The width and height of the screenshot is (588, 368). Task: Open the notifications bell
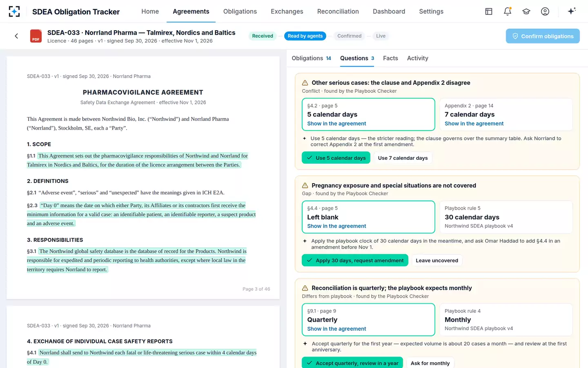tap(508, 11)
